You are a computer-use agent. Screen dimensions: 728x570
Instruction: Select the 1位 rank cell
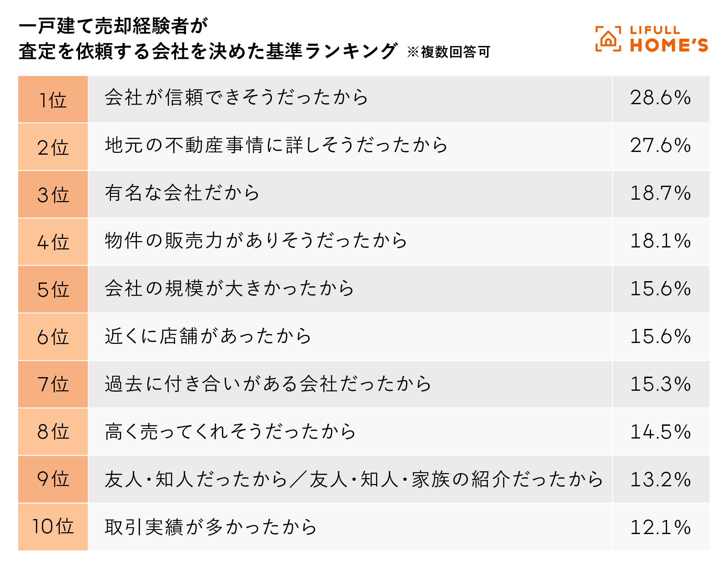53,100
